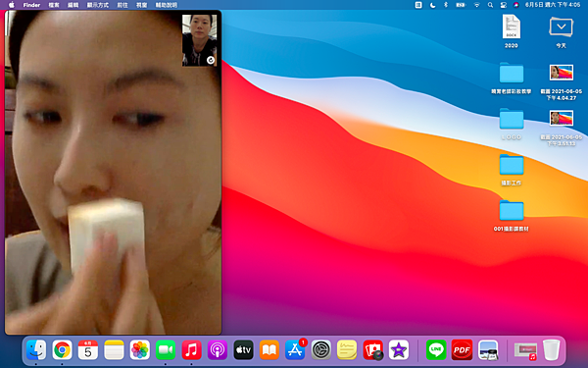Toggle Do Not Disturb moon icon
The image size is (588, 368).
[432, 5]
